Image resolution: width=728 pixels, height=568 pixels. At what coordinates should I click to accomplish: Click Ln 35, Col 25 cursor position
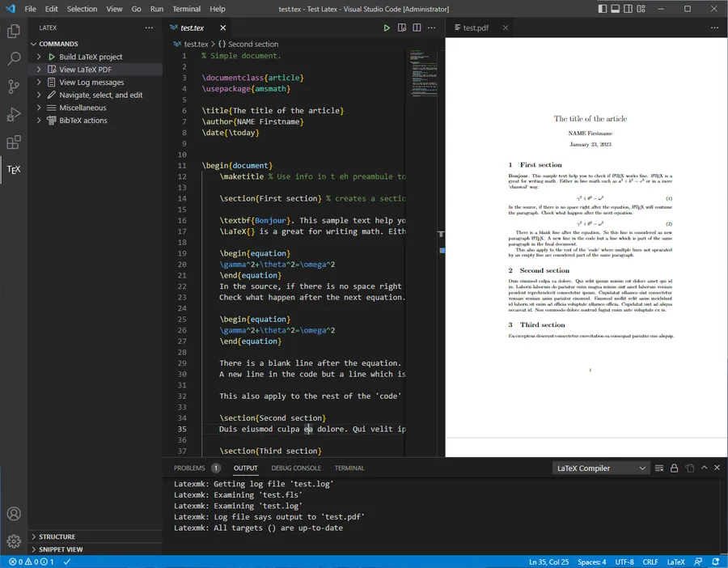tap(548, 562)
